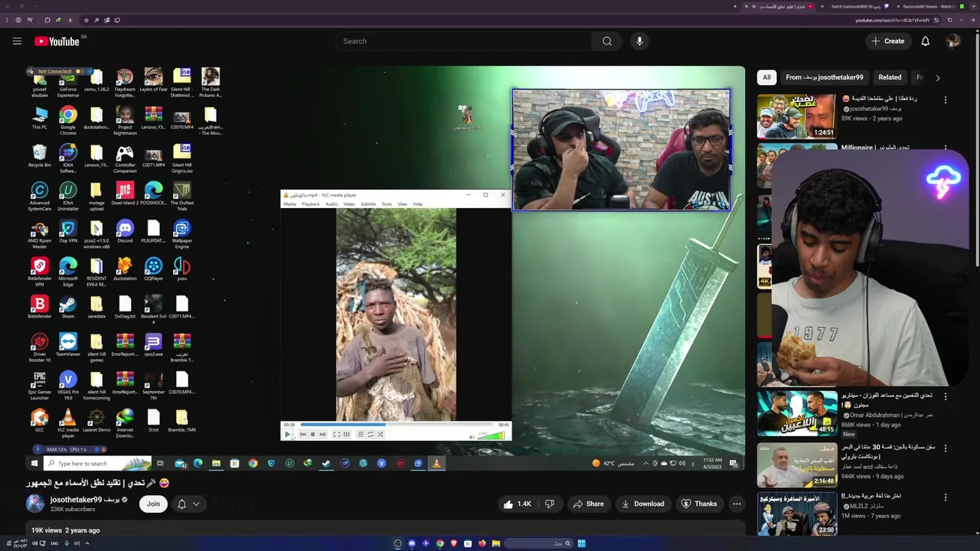Focus the YouTube Search input field

pos(463,41)
